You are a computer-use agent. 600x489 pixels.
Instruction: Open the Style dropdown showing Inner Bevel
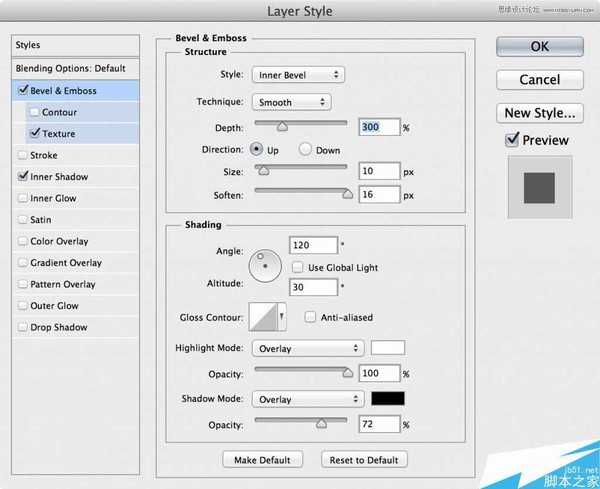pyautogui.click(x=297, y=74)
